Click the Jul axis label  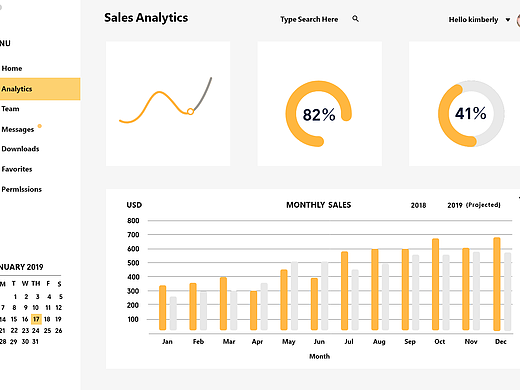click(x=349, y=342)
